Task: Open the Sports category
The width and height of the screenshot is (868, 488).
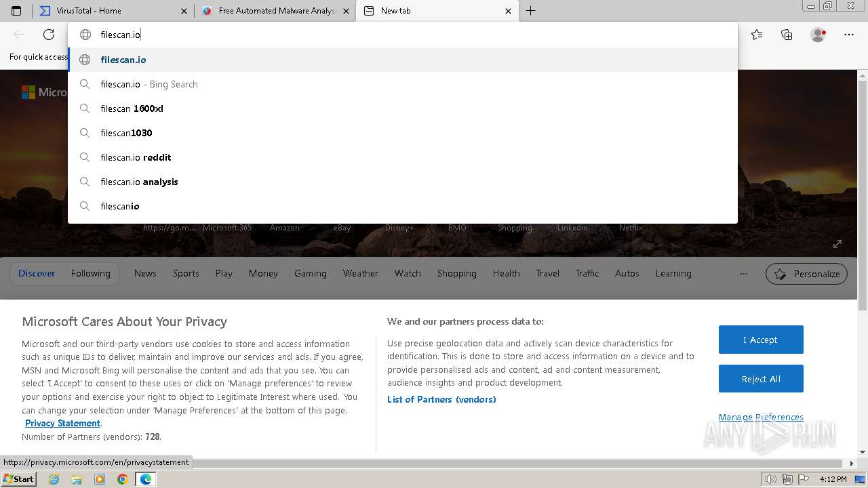Action: tap(186, 273)
